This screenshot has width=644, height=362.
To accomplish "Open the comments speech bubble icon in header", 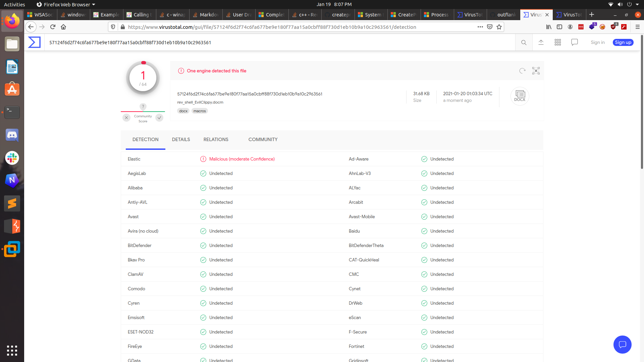I will coord(575,42).
